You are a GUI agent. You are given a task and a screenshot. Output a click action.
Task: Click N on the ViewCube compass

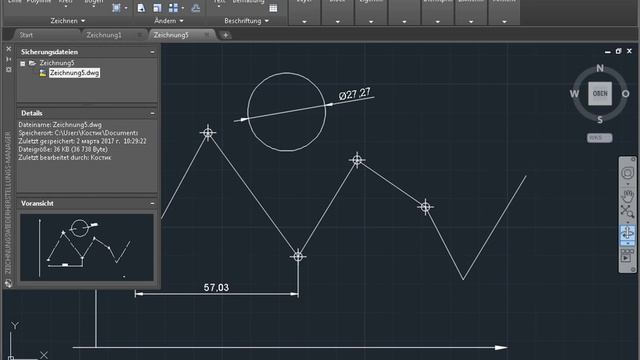(x=600, y=68)
